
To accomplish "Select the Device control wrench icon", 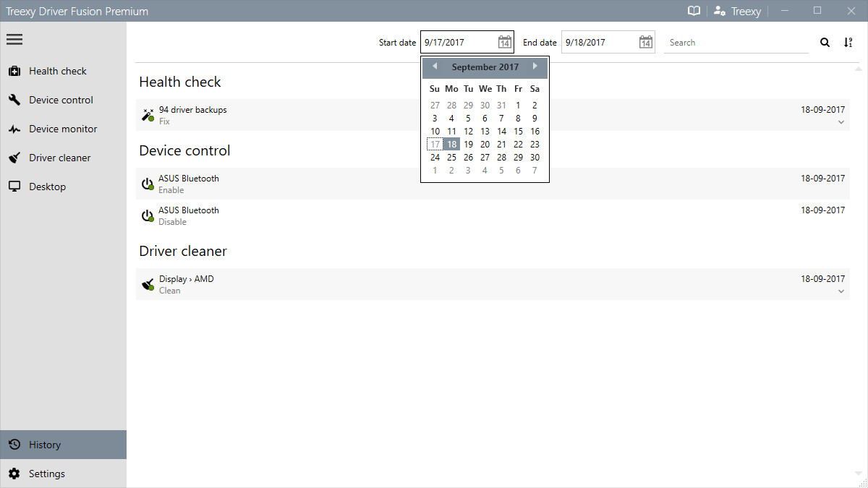I will (14, 100).
